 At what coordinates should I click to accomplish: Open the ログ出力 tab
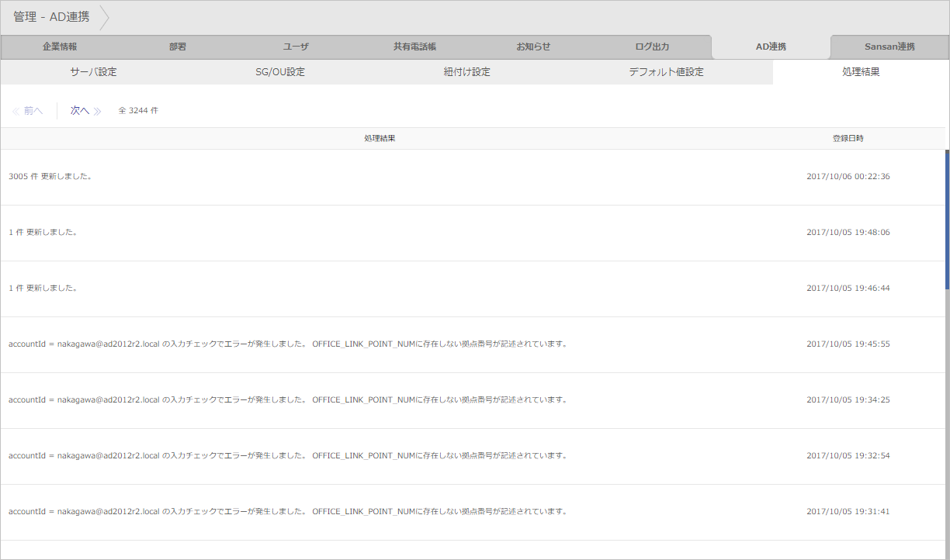pos(652,47)
